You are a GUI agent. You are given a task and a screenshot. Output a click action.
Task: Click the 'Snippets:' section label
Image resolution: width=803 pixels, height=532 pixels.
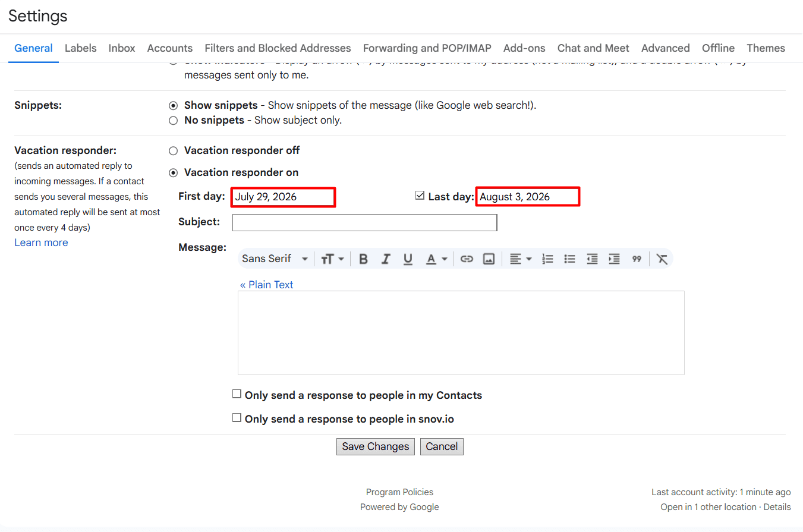click(38, 105)
